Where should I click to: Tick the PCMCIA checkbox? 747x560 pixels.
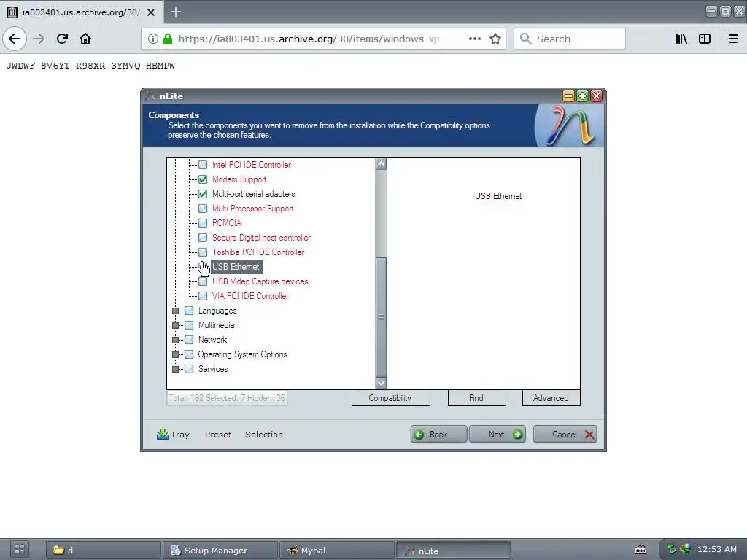click(203, 223)
